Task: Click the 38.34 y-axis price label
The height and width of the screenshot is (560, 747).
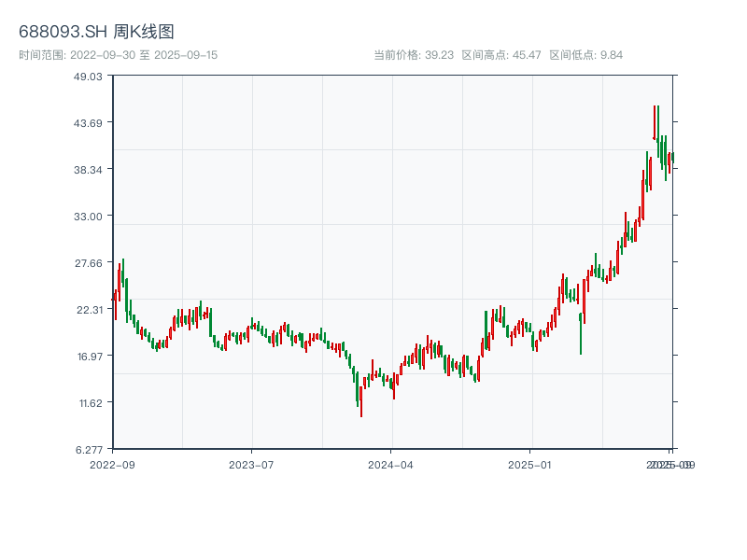Action: pos(90,169)
